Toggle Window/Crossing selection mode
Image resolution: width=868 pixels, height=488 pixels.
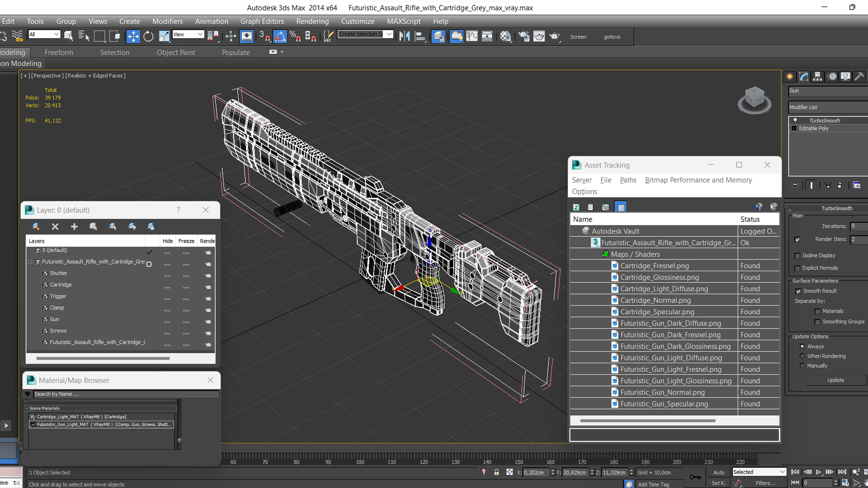tap(115, 36)
